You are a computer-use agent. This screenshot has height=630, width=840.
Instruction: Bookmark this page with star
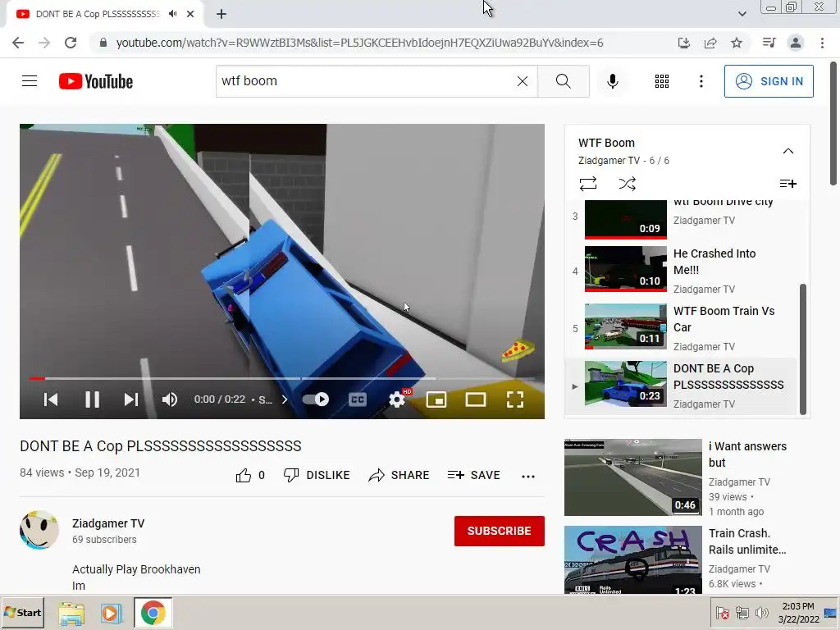coord(737,43)
